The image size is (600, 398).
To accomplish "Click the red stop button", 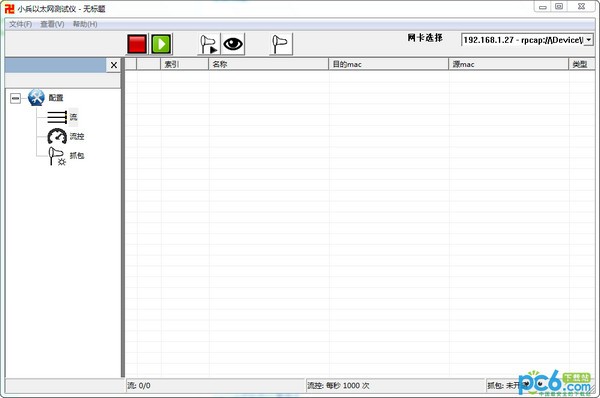I will pyautogui.click(x=137, y=44).
